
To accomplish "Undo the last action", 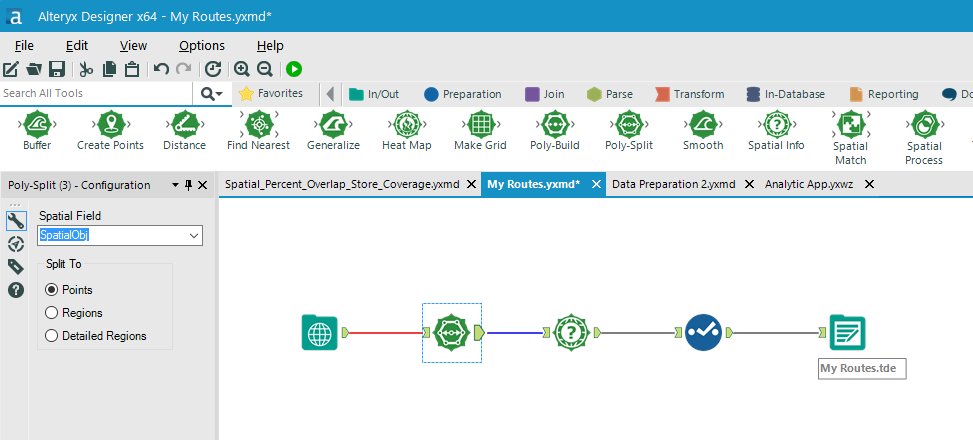I will click(161, 69).
